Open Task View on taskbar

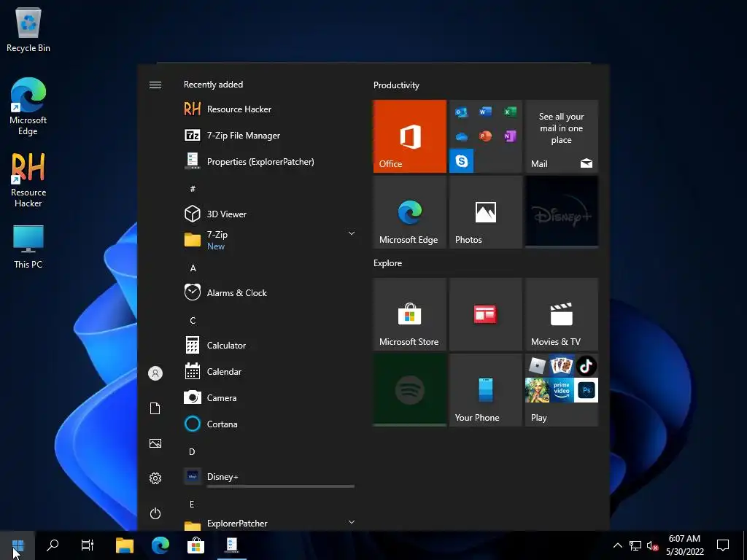tap(88, 545)
